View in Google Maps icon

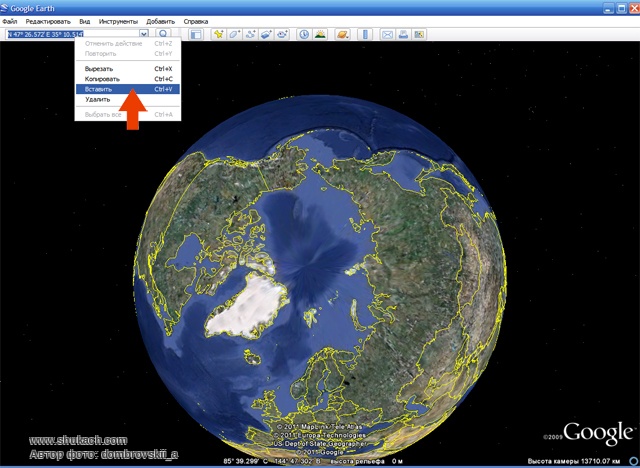[419, 34]
